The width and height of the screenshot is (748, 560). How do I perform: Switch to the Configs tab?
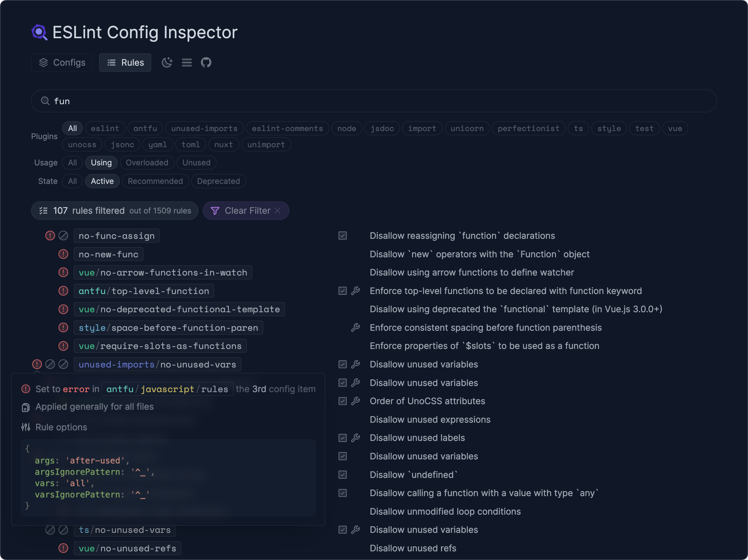pos(62,62)
